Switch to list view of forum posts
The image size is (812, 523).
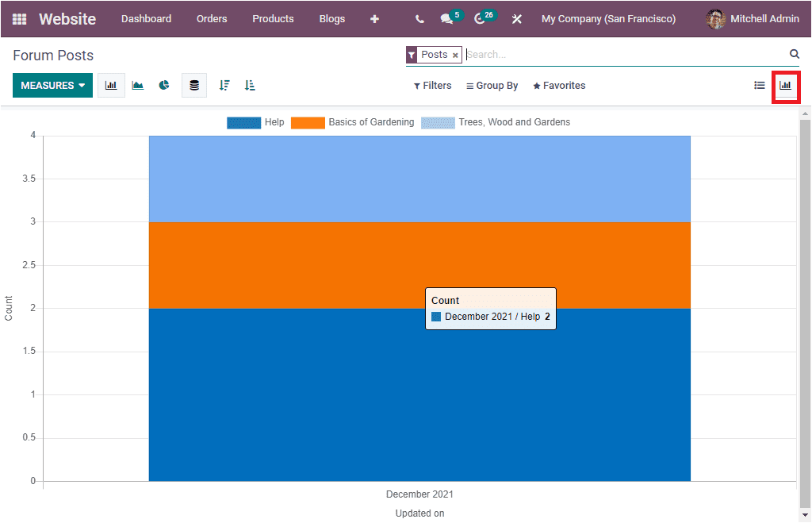pyautogui.click(x=759, y=85)
